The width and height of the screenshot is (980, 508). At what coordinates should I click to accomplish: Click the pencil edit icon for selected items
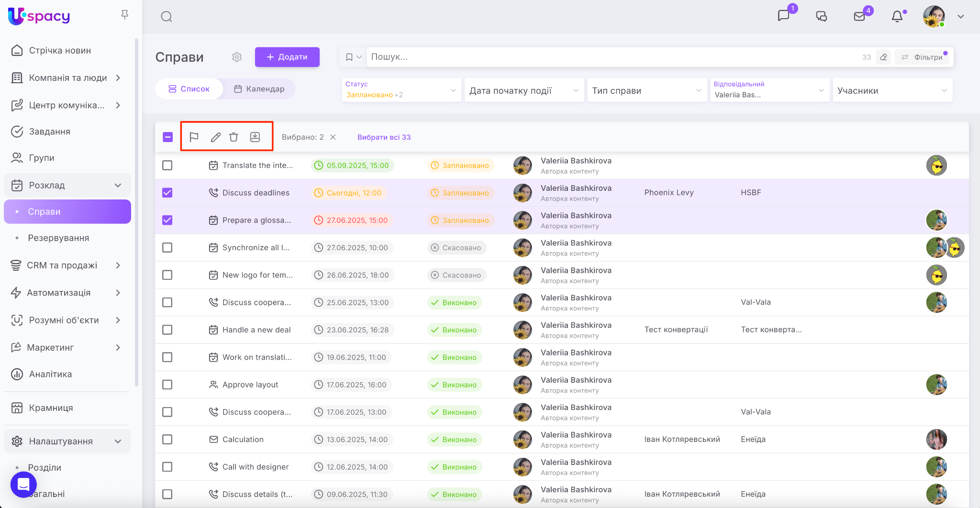click(215, 137)
